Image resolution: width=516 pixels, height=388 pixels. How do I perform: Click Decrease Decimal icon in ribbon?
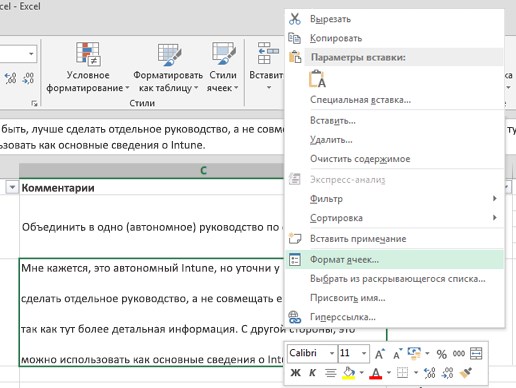[28, 78]
